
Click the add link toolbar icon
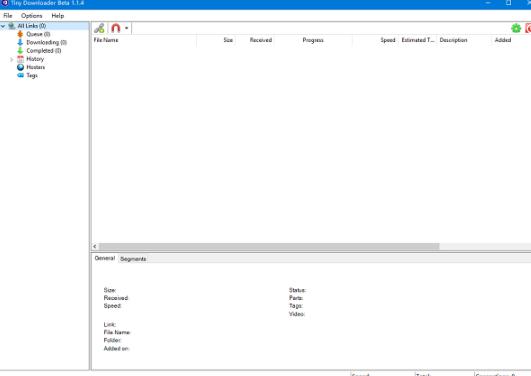99,28
